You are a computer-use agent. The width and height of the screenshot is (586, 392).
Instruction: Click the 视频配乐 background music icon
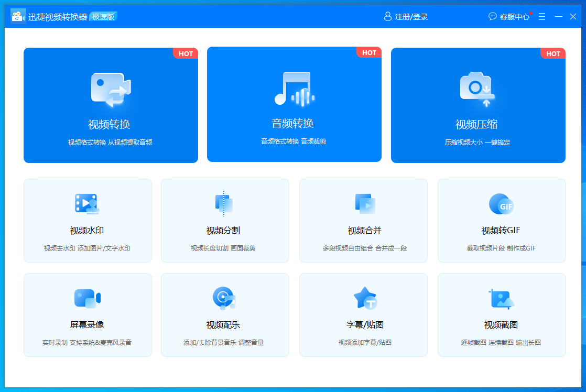click(224, 298)
